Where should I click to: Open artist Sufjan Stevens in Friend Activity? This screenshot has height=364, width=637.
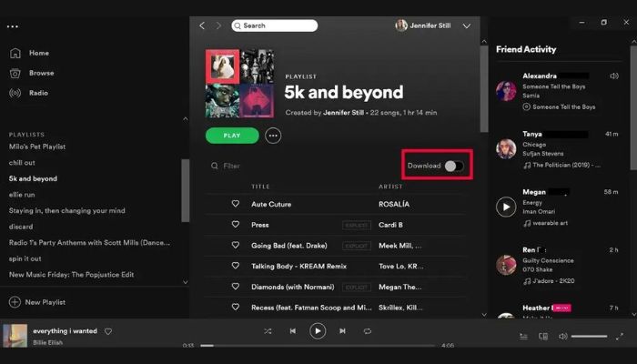point(543,154)
